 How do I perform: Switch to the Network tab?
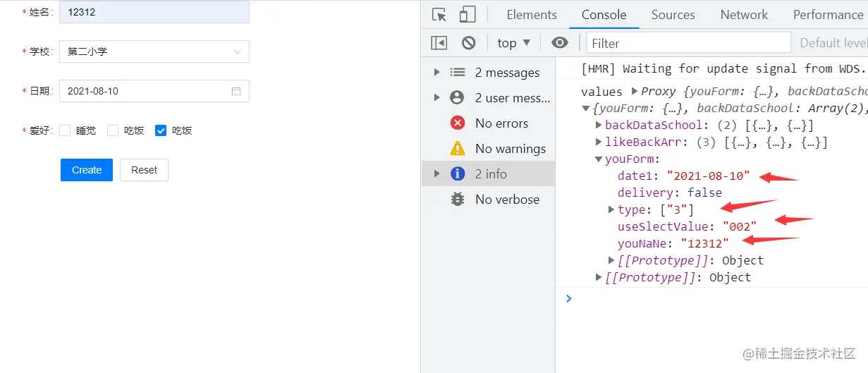(x=745, y=15)
